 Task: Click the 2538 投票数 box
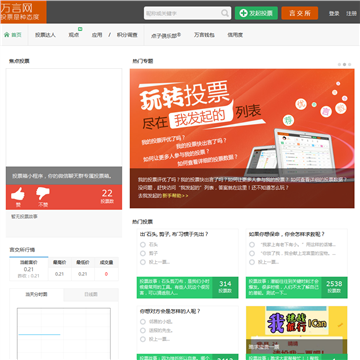click(x=334, y=287)
